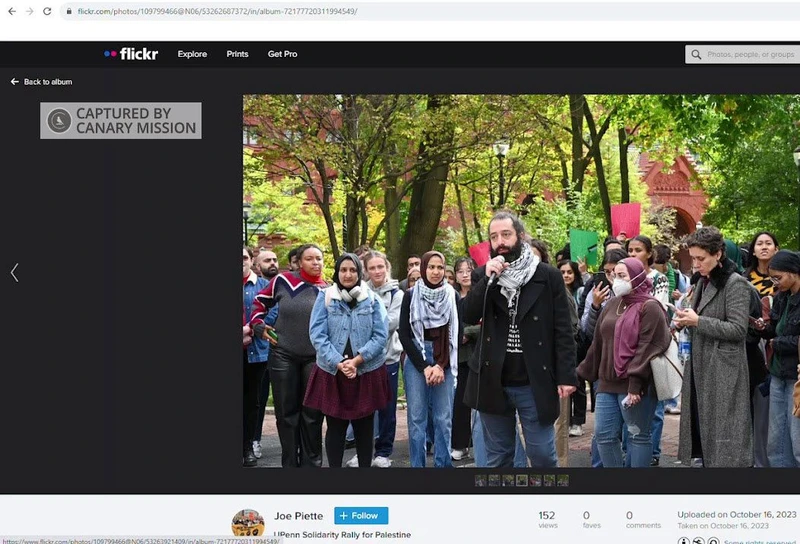Open Joe Piette's name link
Screen dimensions: 800x544
tap(299, 516)
